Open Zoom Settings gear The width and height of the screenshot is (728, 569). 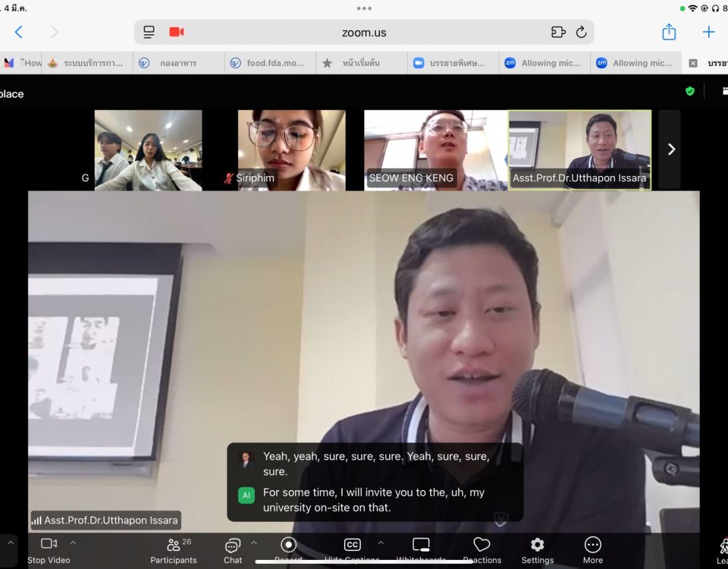(x=537, y=549)
